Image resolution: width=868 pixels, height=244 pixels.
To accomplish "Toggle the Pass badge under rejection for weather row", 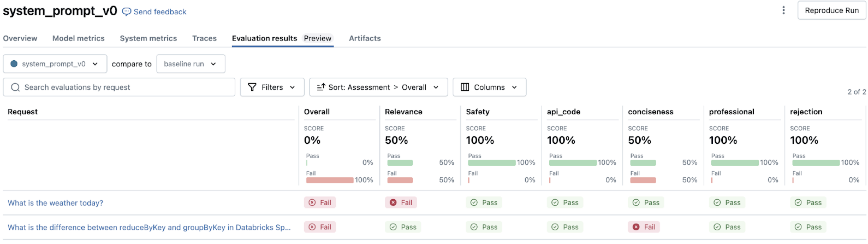I will pyautogui.click(x=808, y=202).
